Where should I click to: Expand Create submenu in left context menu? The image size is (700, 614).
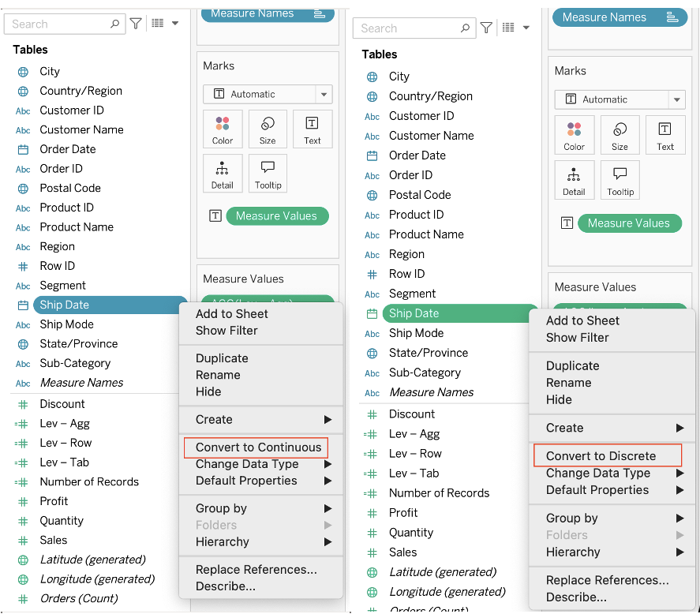[x=261, y=419]
